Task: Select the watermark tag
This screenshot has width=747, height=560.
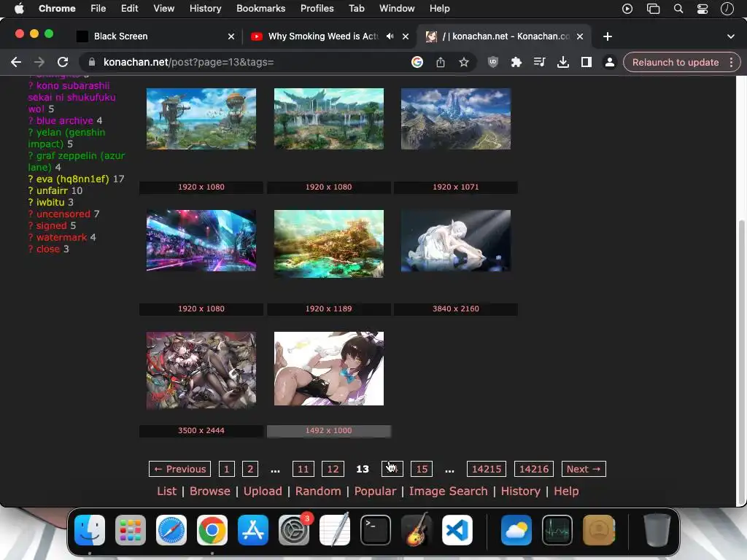Action: (61, 238)
